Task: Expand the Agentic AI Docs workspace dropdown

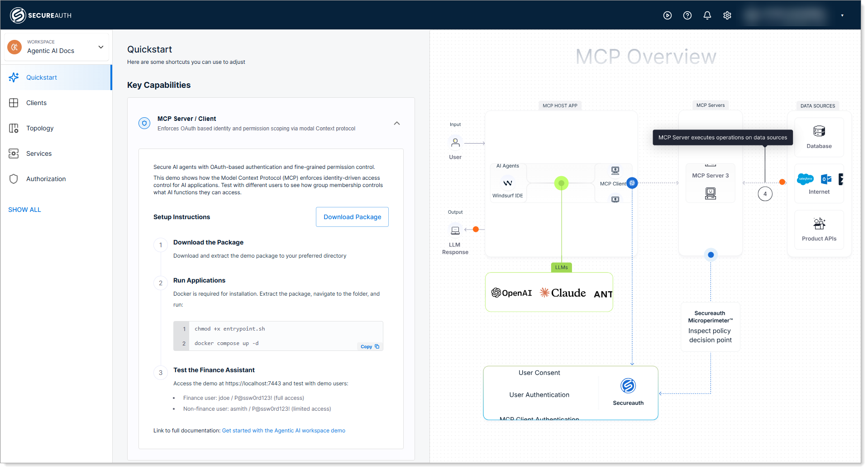Action: pyautogui.click(x=100, y=47)
